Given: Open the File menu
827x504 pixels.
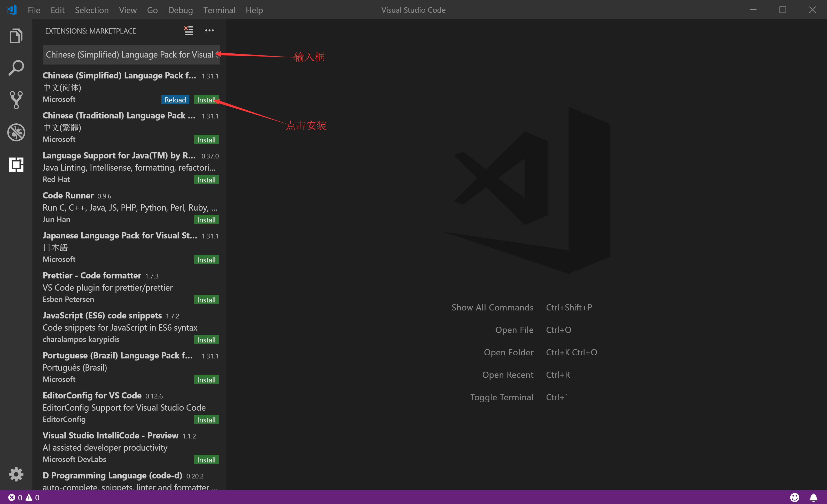Looking at the screenshot, I should [x=34, y=10].
